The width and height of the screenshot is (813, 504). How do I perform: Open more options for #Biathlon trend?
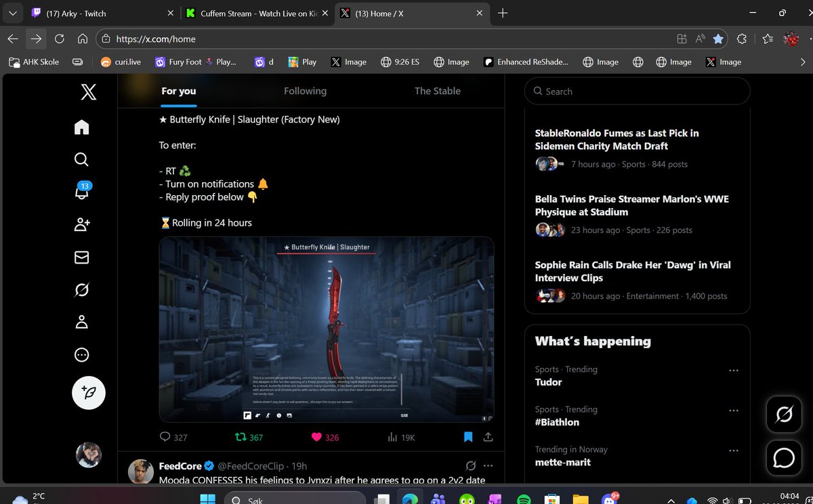(x=734, y=411)
